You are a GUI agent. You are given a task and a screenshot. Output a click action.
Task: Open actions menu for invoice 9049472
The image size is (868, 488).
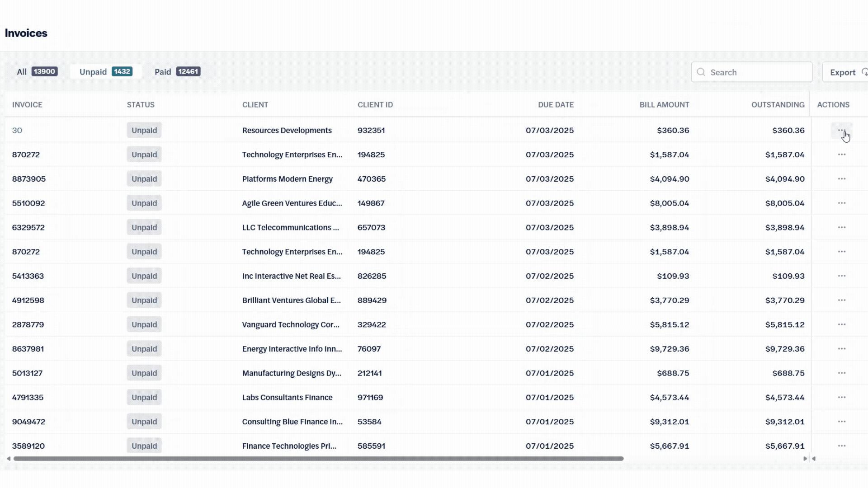[x=841, y=422]
